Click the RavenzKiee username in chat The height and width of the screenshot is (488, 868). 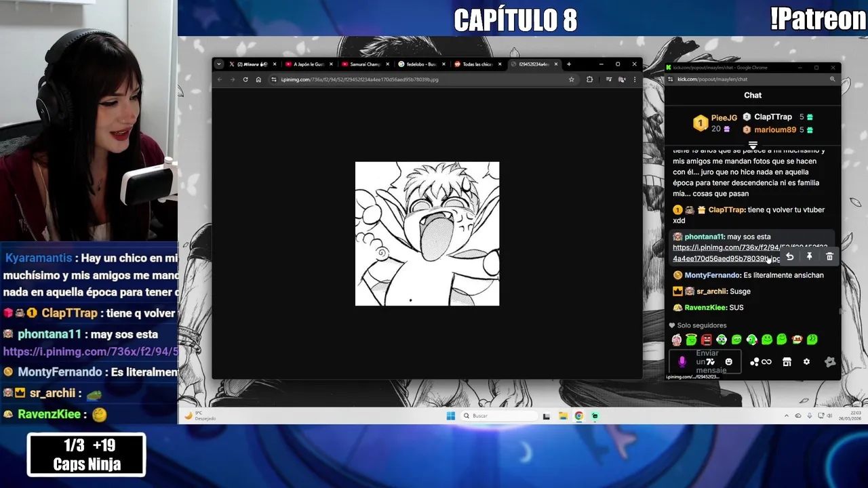(705, 308)
